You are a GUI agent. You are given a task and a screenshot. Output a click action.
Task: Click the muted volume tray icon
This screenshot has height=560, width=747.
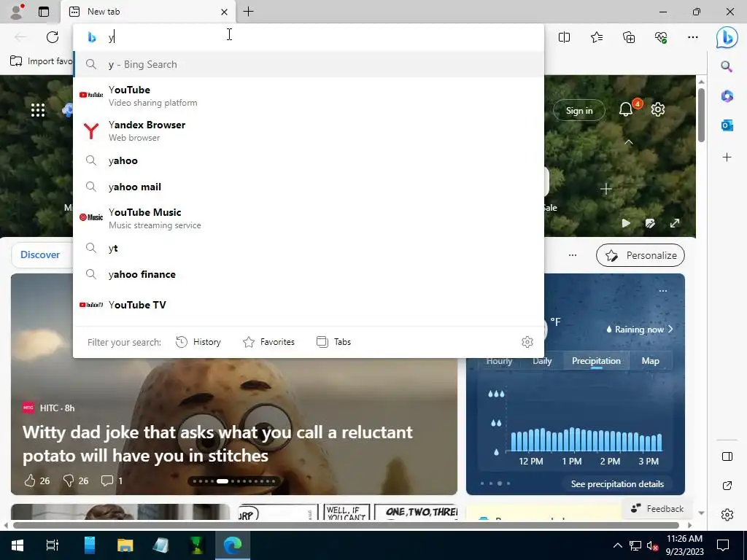pos(652,545)
